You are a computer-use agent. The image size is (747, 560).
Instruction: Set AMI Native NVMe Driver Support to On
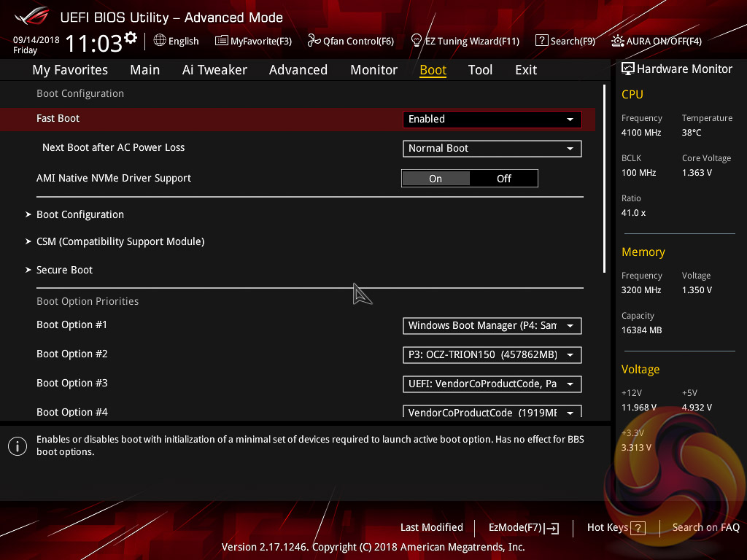[x=436, y=179]
